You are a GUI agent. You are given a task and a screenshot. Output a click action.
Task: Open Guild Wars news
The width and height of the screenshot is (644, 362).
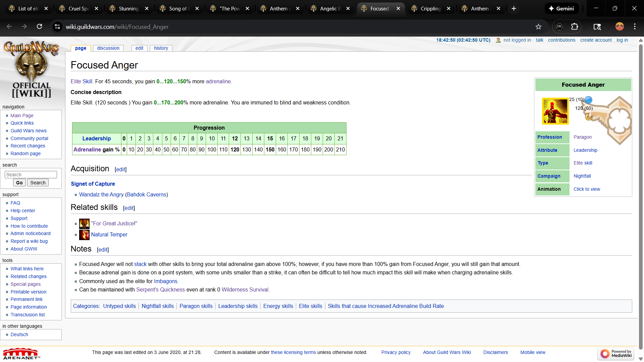[x=29, y=131]
